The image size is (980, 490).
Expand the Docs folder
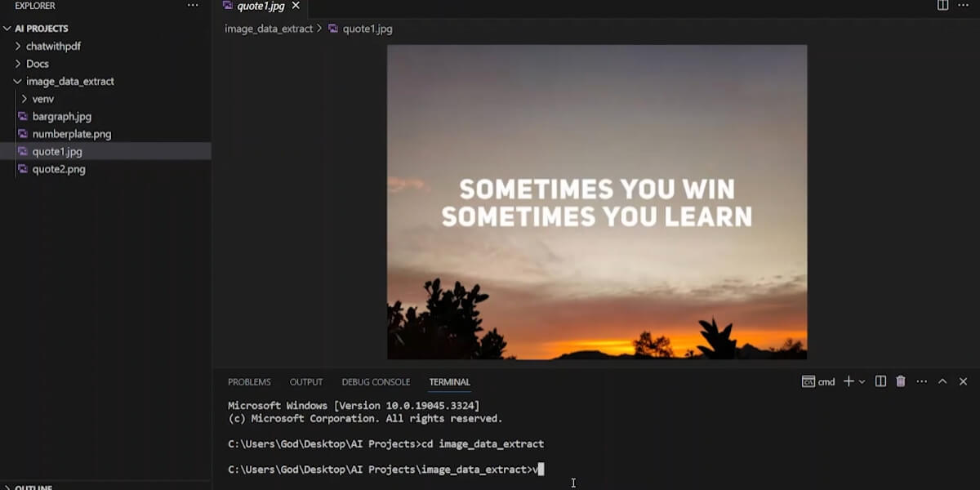[x=105, y=64]
